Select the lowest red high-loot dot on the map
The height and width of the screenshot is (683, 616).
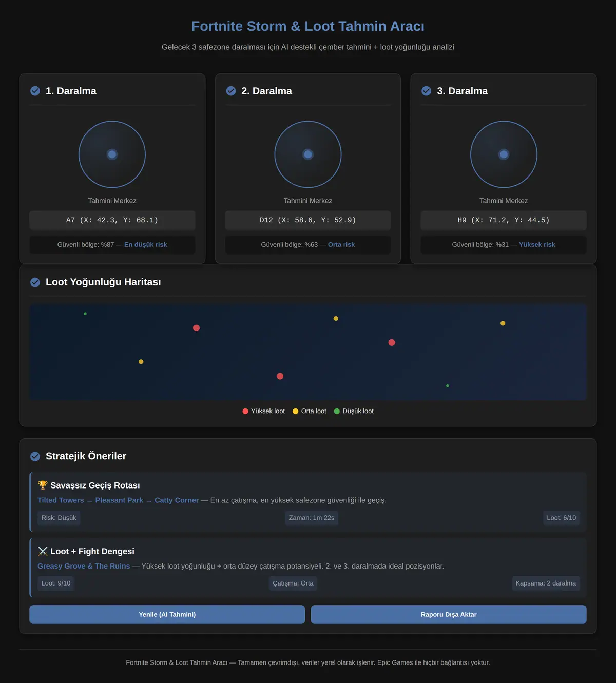(x=280, y=376)
